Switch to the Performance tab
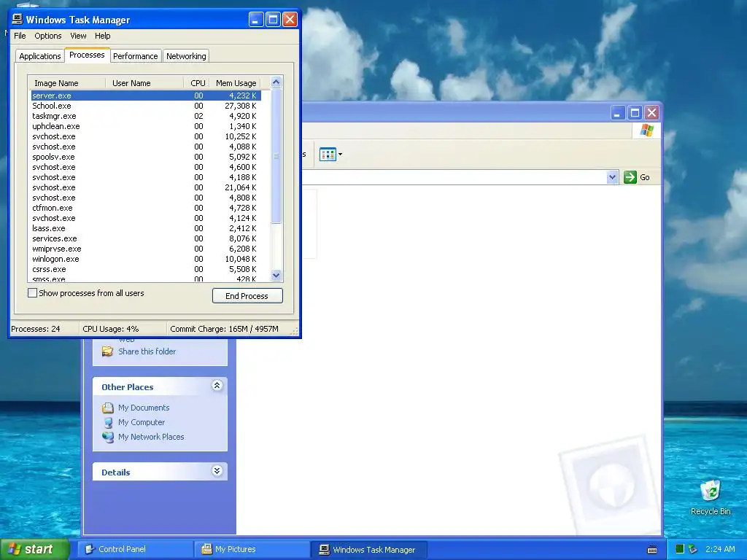Viewport: 747px width, 560px height. tap(135, 56)
